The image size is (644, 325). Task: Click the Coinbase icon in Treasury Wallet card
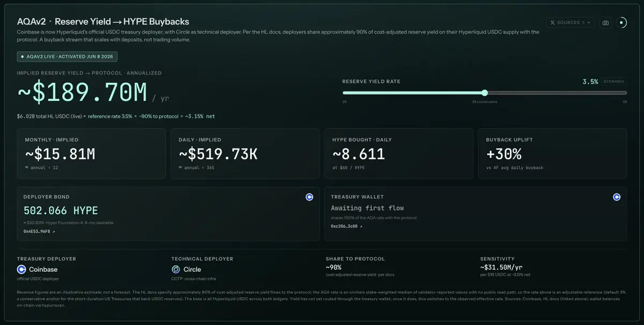point(617,197)
